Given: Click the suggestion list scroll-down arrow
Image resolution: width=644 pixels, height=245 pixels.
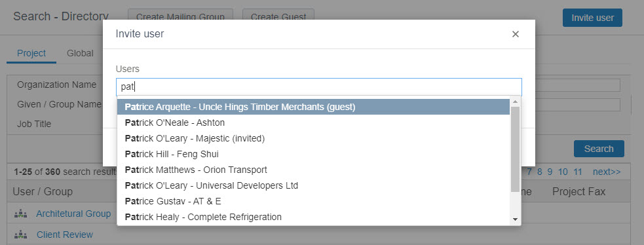Looking at the screenshot, I should tap(516, 220).
